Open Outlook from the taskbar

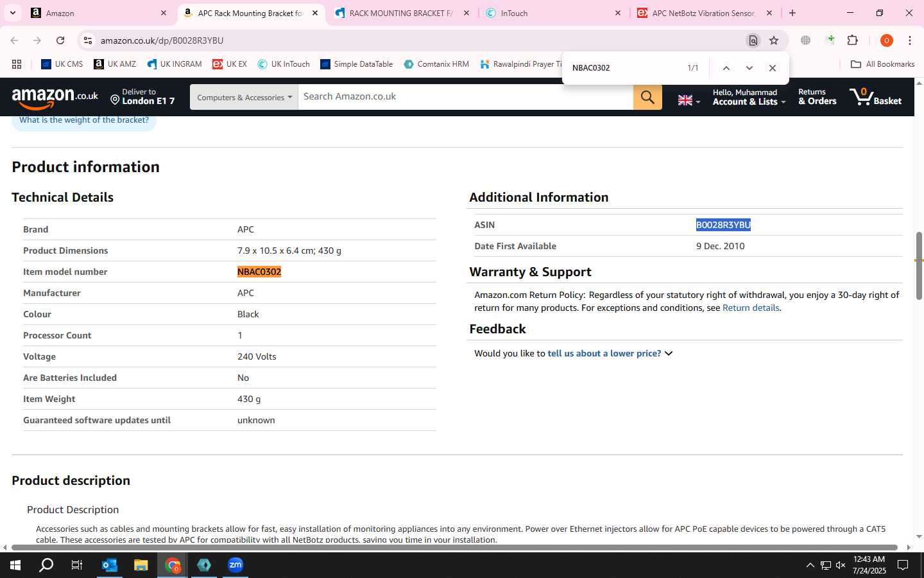tap(110, 565)
